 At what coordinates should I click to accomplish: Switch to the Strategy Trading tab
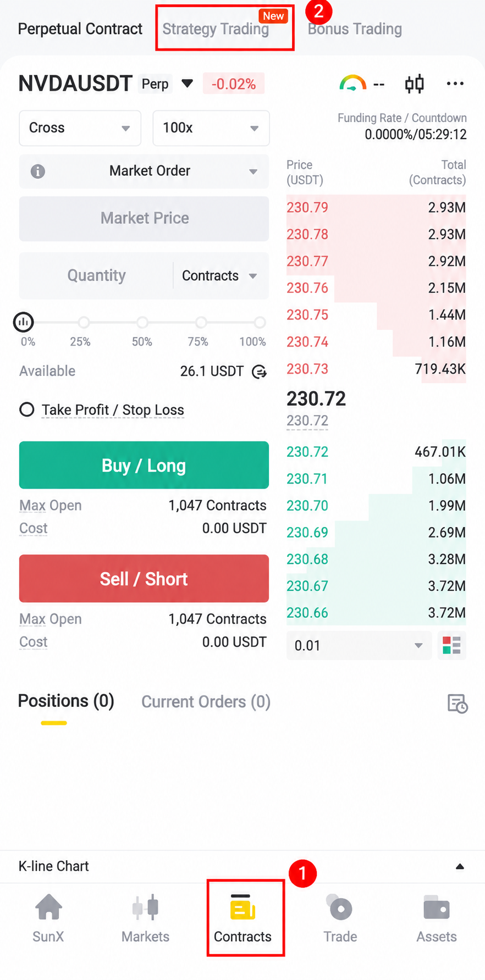tap(216, 29)
